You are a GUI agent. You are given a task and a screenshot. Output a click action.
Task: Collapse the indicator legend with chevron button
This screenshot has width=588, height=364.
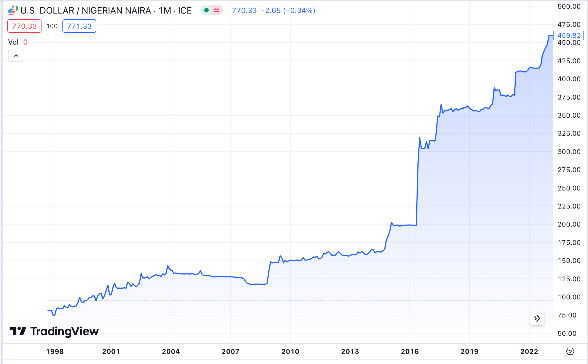(16, 56)
